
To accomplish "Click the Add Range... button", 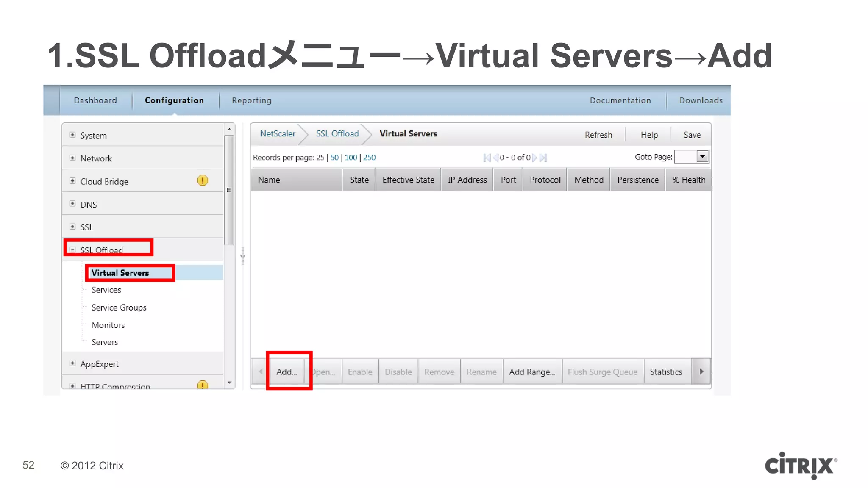I will (532, 372).
